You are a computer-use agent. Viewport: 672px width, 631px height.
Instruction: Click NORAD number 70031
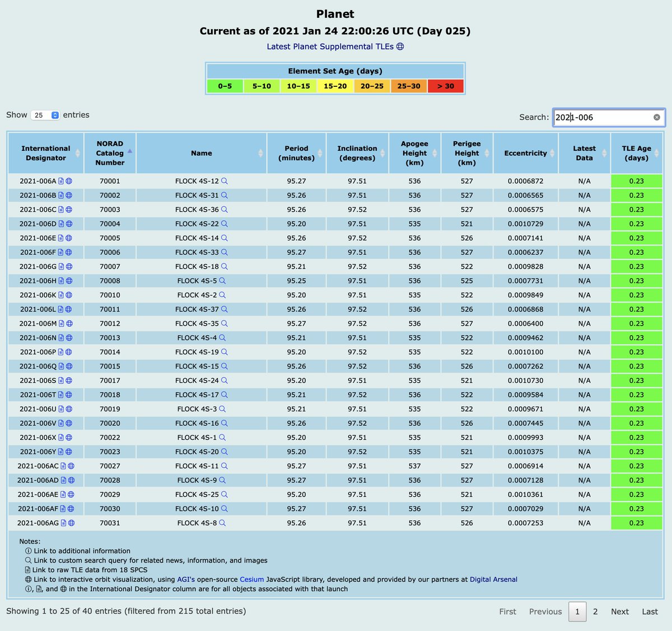click(x=110, y=523)
